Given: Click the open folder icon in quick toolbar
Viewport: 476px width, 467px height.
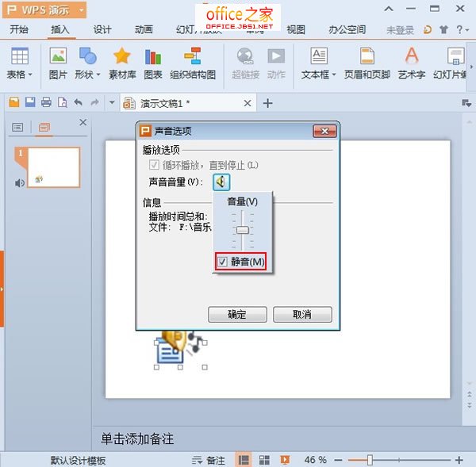Looking at the screenshot, I should (x=14, y=102).
